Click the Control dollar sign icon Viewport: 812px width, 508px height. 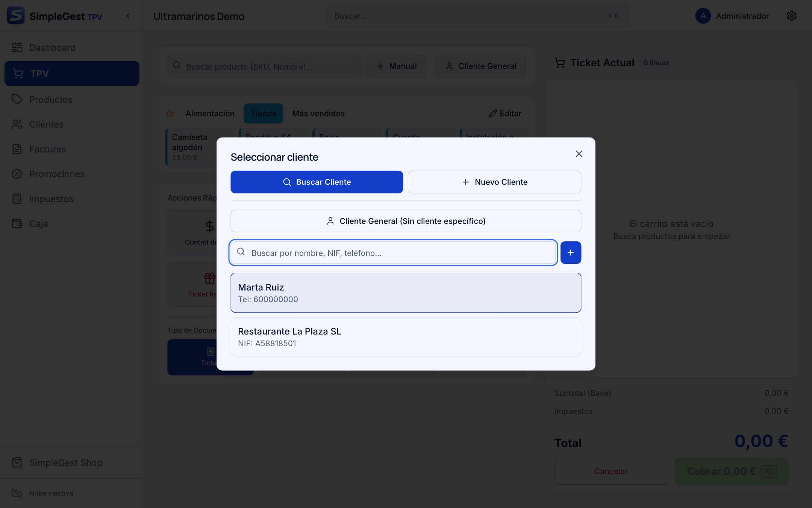209,226
